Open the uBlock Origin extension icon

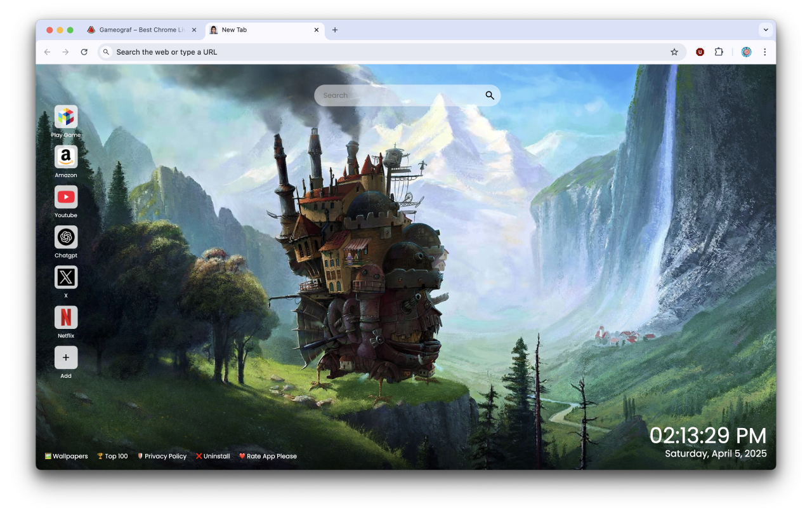tap(700, 51)
